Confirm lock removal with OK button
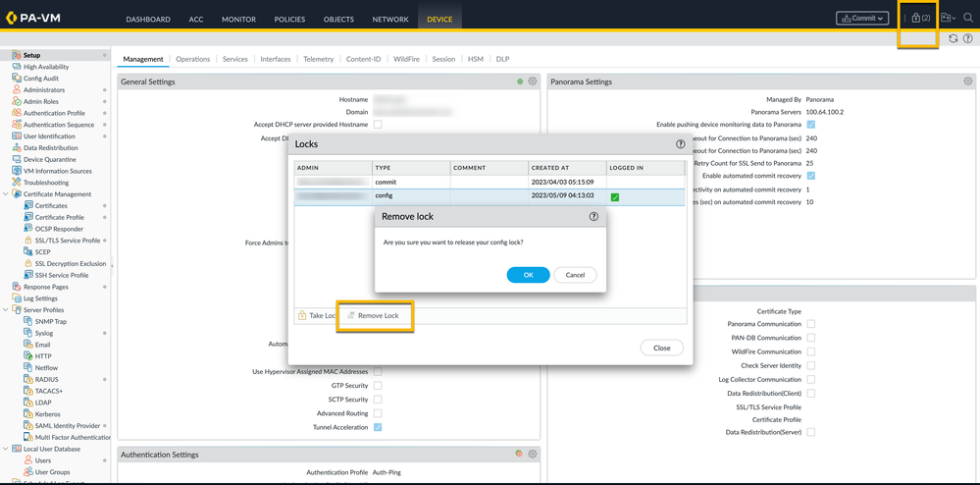 pyautogui.click(x=528, y=275)
